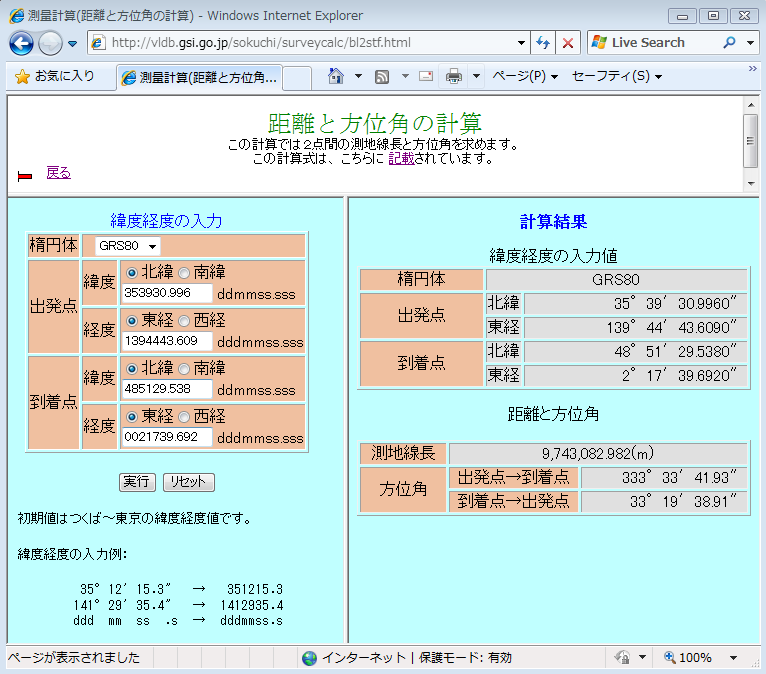The width and height of the screenshot is (766, 674).
Task: Select 南緯 for arrival latitude
Action: coord(184,369)
